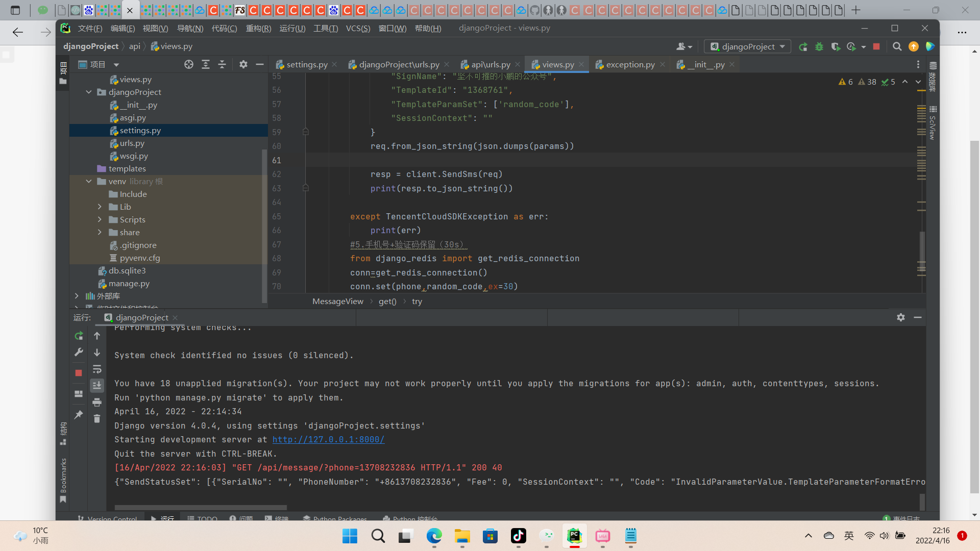Click the warnings count indicator 38
Screen dimensions: 980x551
tap(867, 82)
